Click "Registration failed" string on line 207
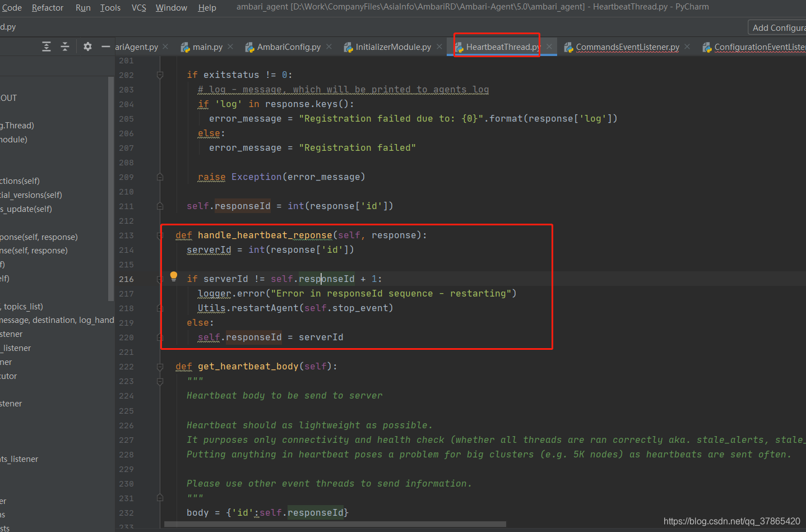Screen dimensions: 806x532 357,148
